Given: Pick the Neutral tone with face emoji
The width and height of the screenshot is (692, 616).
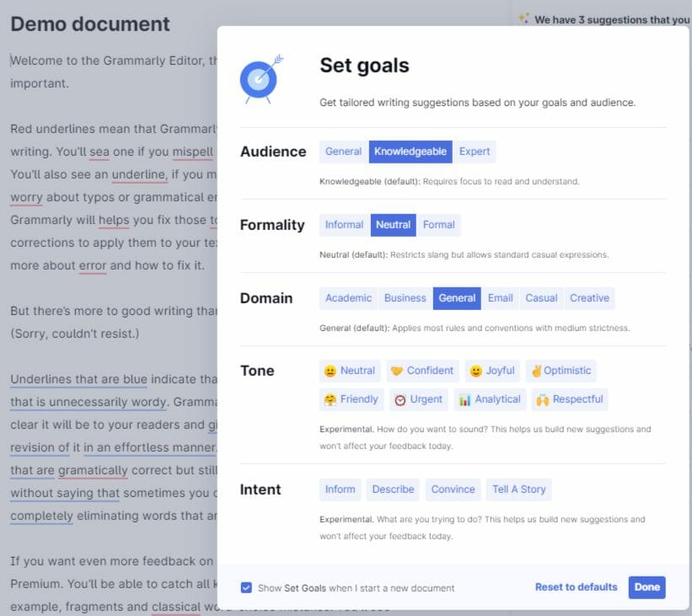Looking at the screenshot, I should (x=350, y=371).
